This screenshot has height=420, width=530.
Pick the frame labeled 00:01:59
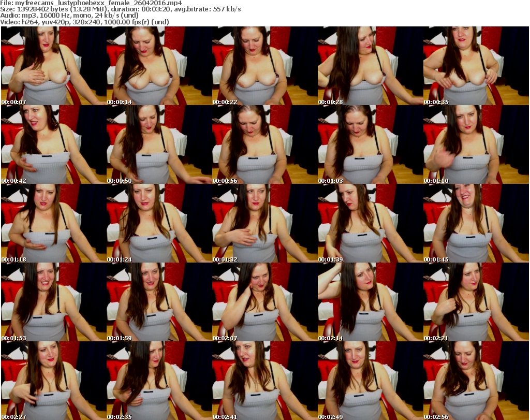(x=159, y=302)
